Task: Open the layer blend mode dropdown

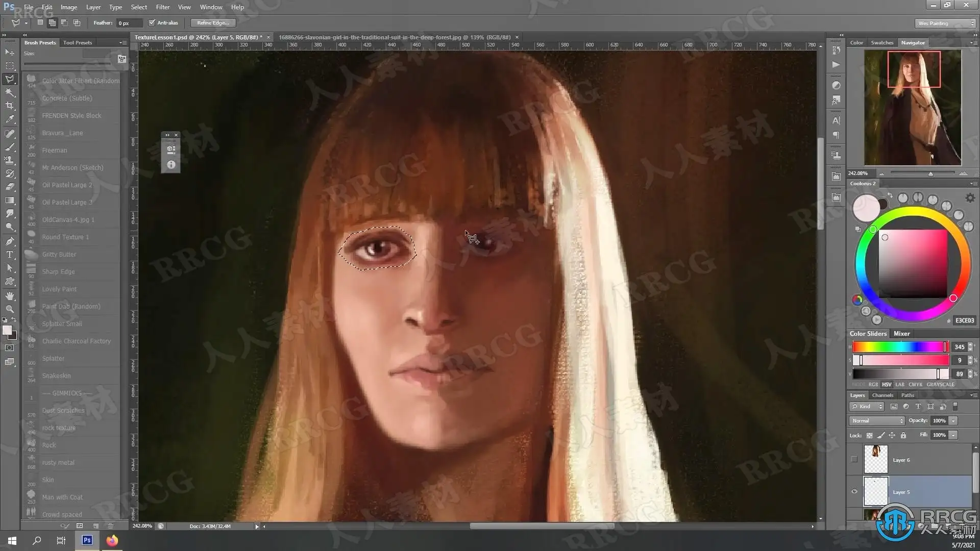Action: pos(877,420)
